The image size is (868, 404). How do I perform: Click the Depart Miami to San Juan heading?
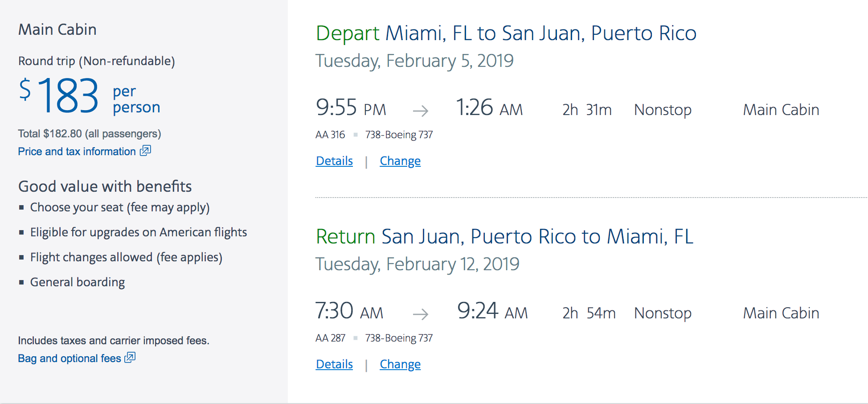click(x=506, y=33)
